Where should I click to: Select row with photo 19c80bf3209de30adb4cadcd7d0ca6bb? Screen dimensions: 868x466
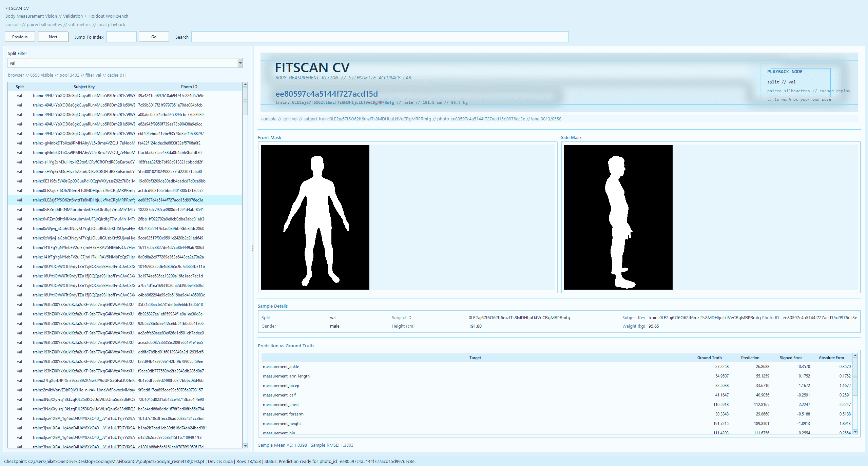pos(125,181)
